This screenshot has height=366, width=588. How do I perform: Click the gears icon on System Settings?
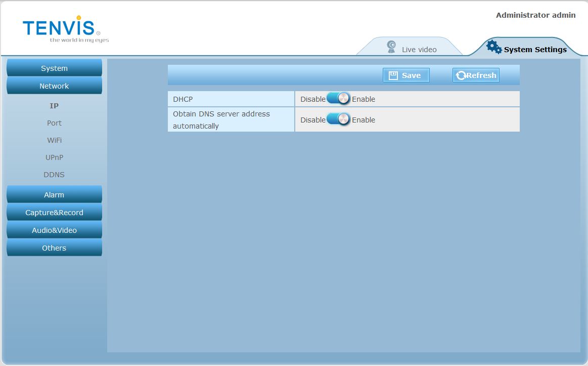click(493, 47)
